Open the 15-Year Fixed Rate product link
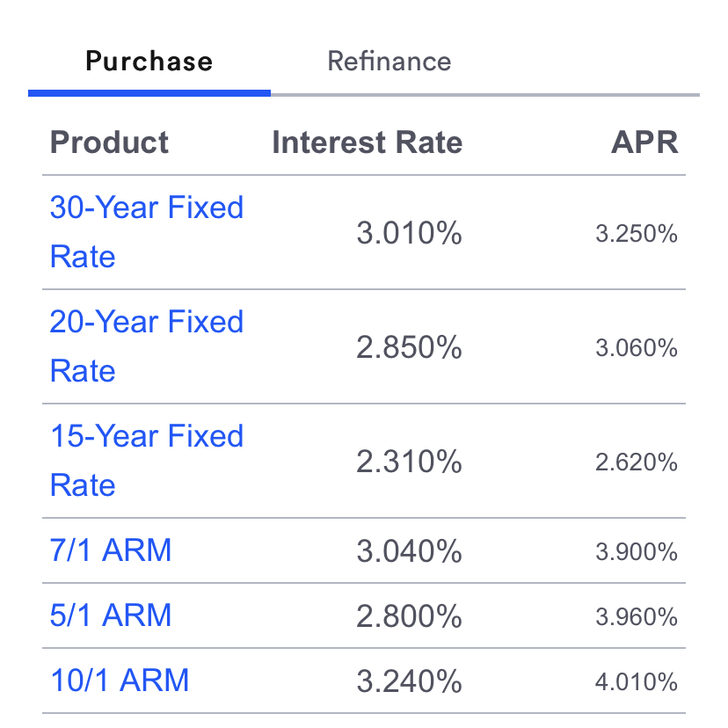 (147, 460)
